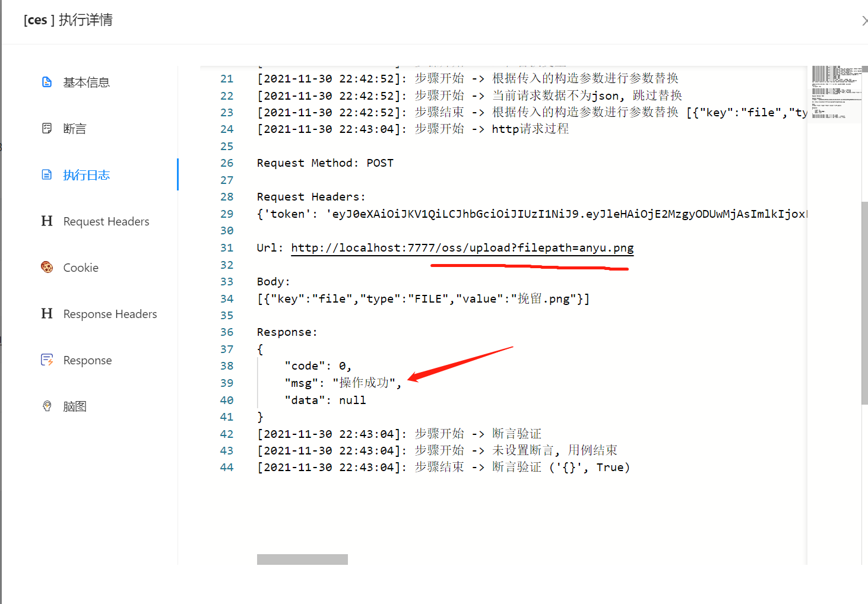The height and width of the screenshot is (604, 868).
Task: Click the 基本信息 document icon
Action: [x=47, y=82]
